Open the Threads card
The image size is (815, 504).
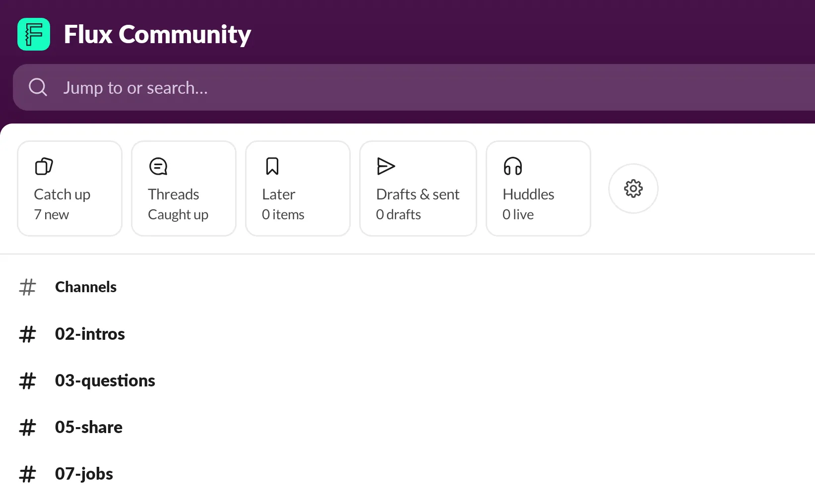point(184,189)
